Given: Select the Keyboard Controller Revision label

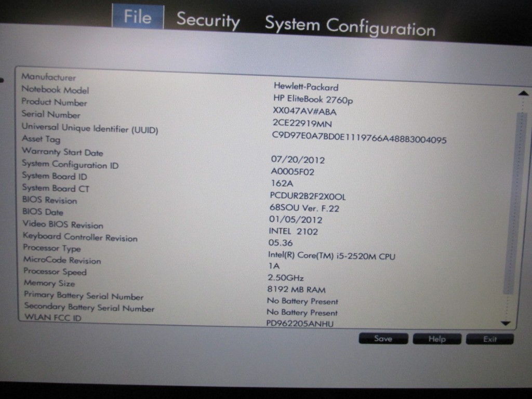Looking at the screenshot, I should [x=80, y=237].
